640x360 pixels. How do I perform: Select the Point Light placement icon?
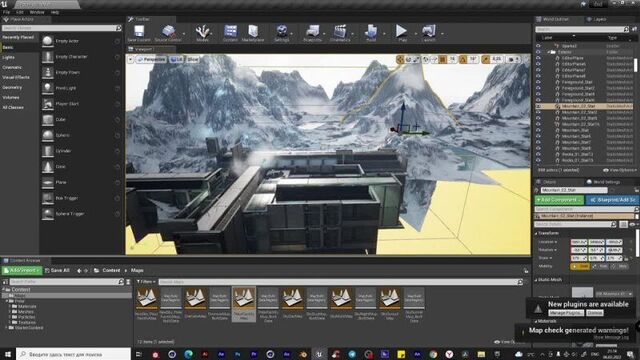pyautogui.click(x=48, y=88)
